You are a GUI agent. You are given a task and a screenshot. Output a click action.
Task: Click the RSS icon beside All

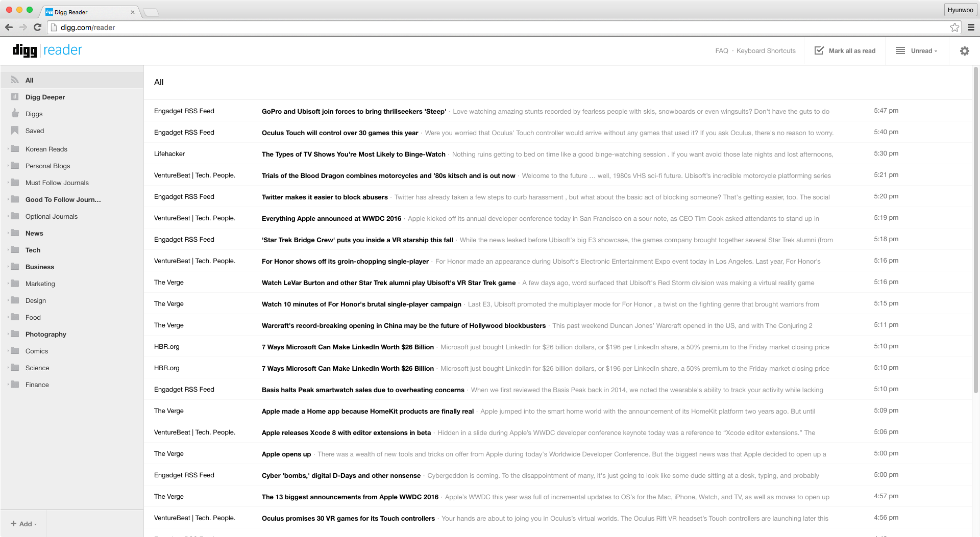click(x=15, y=80)
